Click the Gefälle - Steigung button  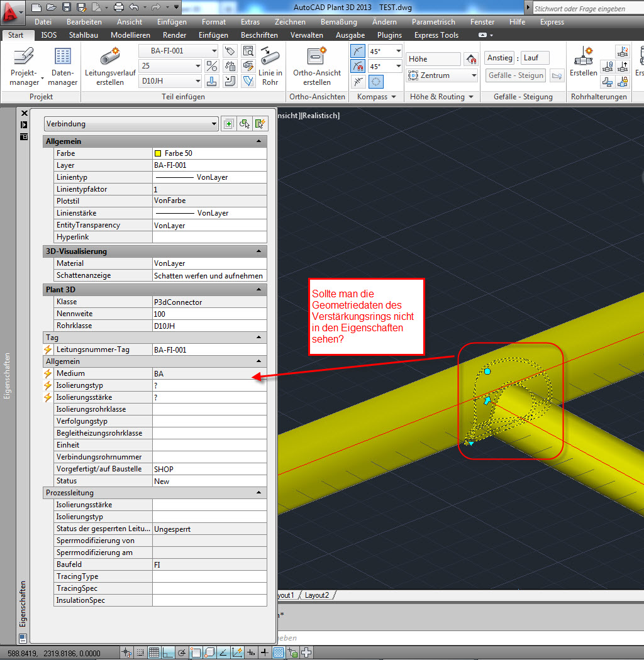(x=516, y=75)
